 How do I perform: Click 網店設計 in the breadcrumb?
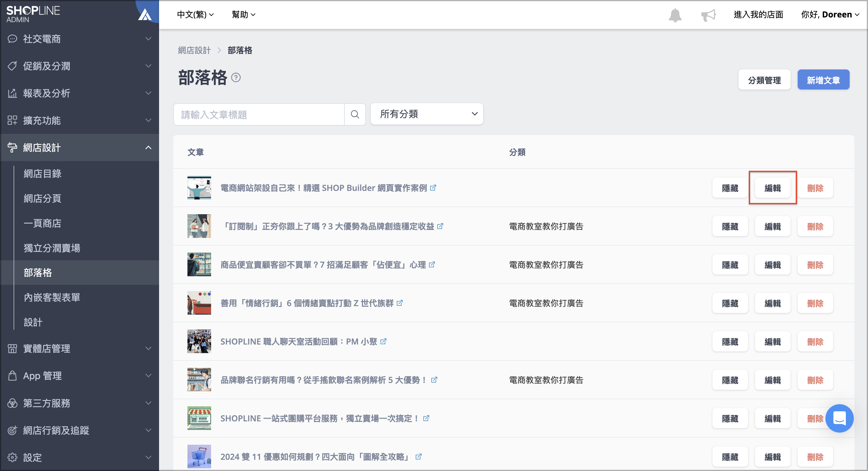tap(195, 50)
